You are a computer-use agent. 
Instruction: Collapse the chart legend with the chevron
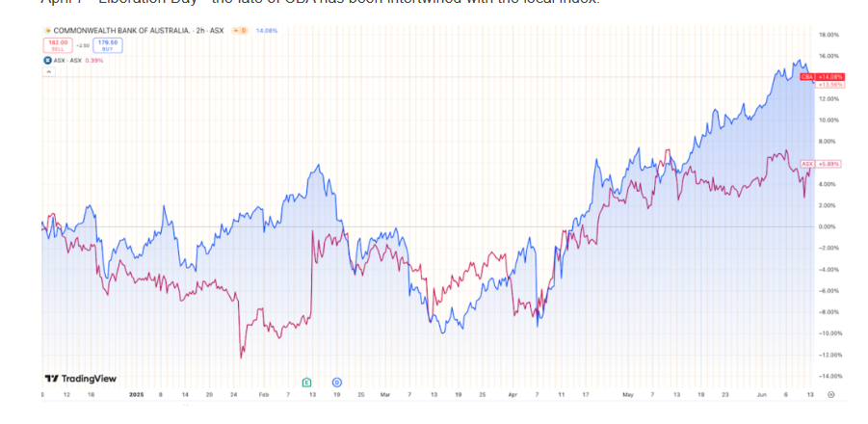pyautogui.click(x=47, y=72)
